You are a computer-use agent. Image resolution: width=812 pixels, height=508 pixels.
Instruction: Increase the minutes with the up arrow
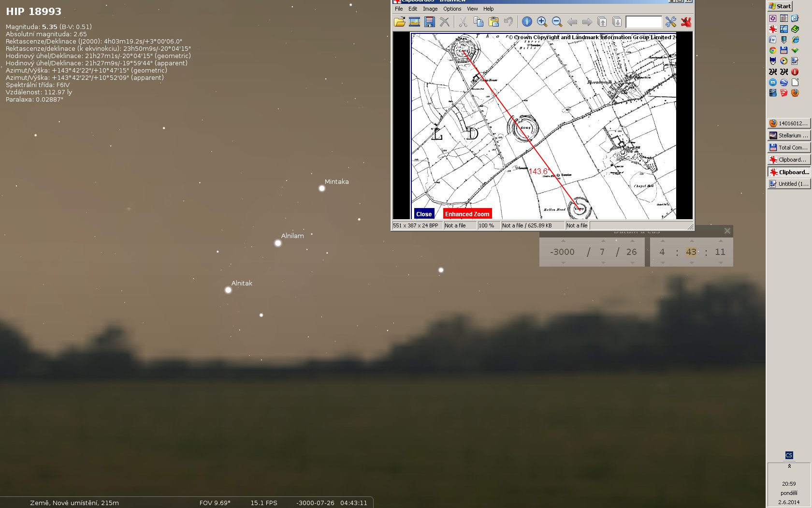point(692,240)
